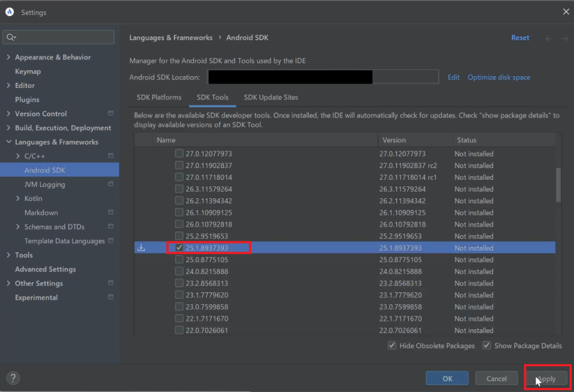Open the SDK Update Sites tab
This screenshot has height=392, width=574.
pyautogui.click(x=271, y=97)
